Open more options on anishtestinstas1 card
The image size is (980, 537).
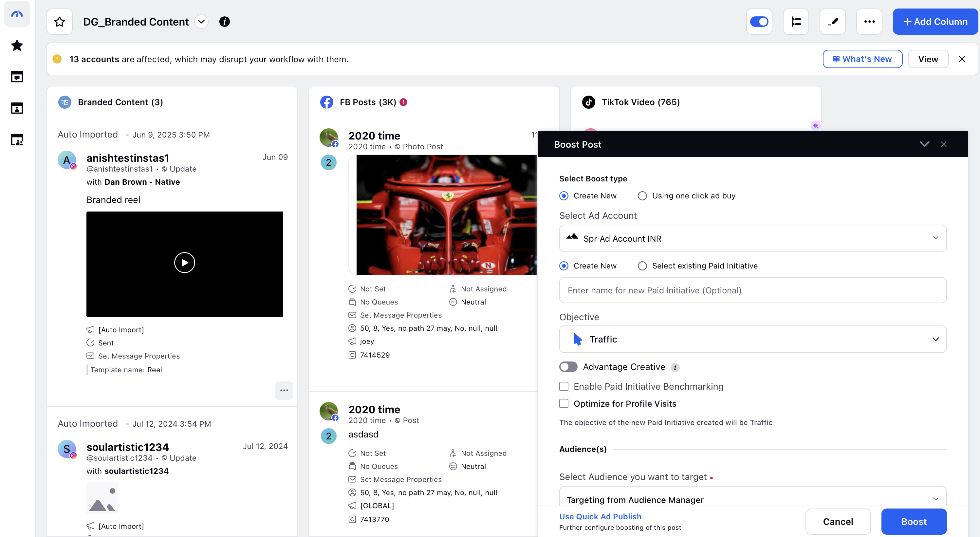(x=284, y=390)
